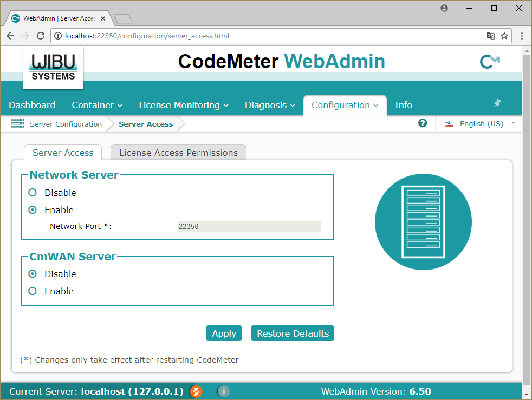The height and width of the screenshot is (400, 532).
Task: Bookmark this page with the star icon
Action: [x=504, y=36]
